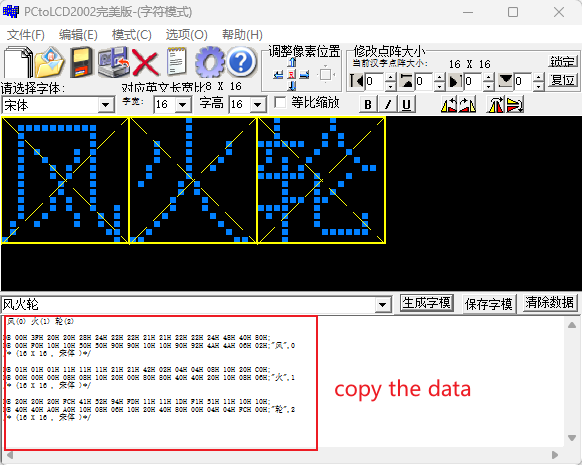Click the 风 glyph preview cell
This screenshot has width=582, height=465.
coord(65,180)
